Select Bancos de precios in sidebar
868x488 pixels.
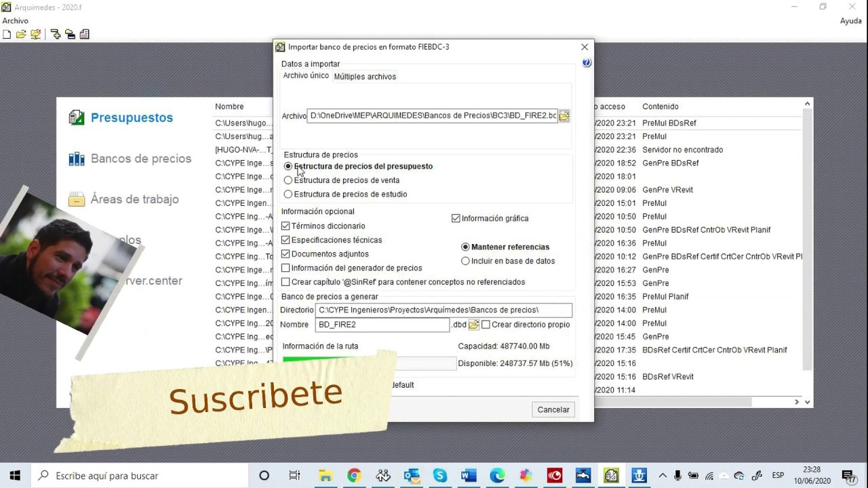pyautogui.click(x=141, y=159)
